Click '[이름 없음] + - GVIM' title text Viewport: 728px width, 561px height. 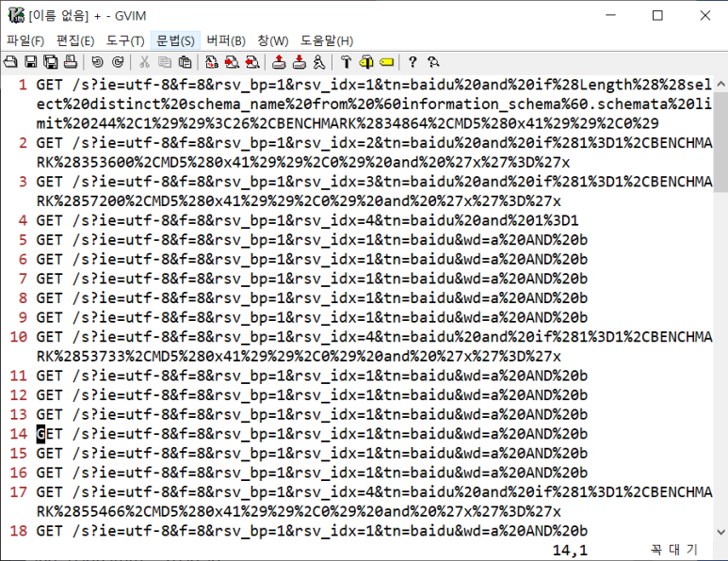(88, 16)
